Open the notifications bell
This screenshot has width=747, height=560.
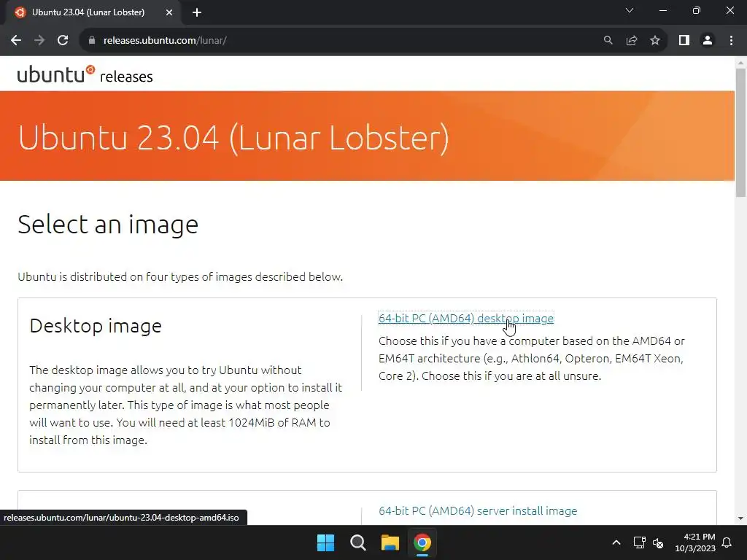pos(727,542)
